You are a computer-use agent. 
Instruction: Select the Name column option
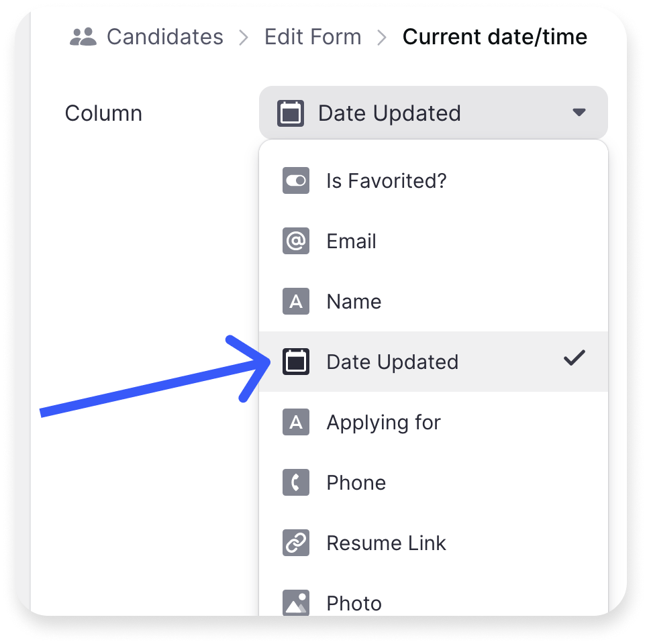[354, 302]
